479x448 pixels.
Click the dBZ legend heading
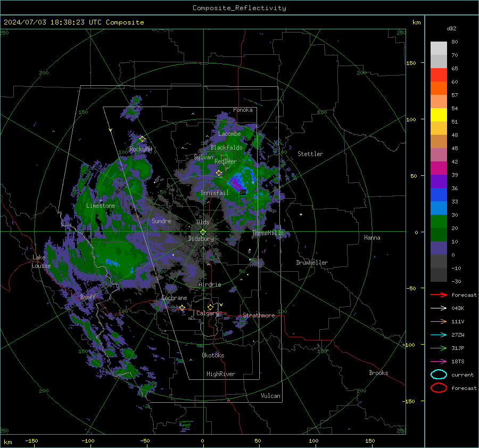(451, 28)
